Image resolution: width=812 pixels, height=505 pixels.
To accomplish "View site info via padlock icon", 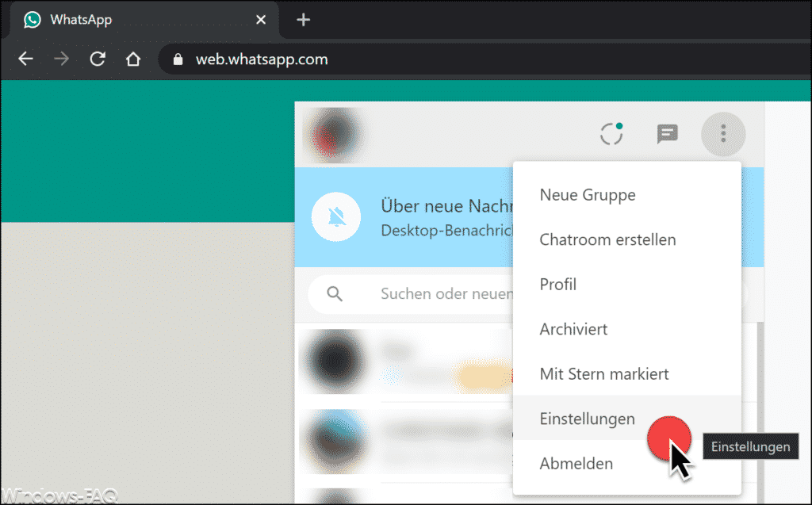I will [178, 59].
